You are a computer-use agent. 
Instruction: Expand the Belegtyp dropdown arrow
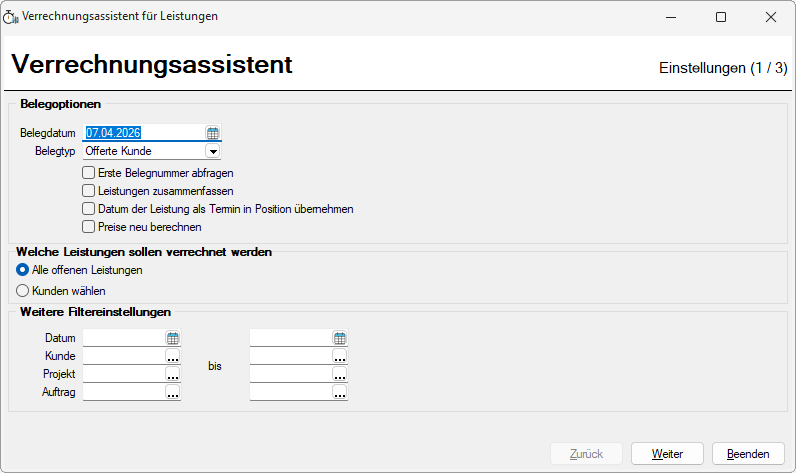click(212, 151)
